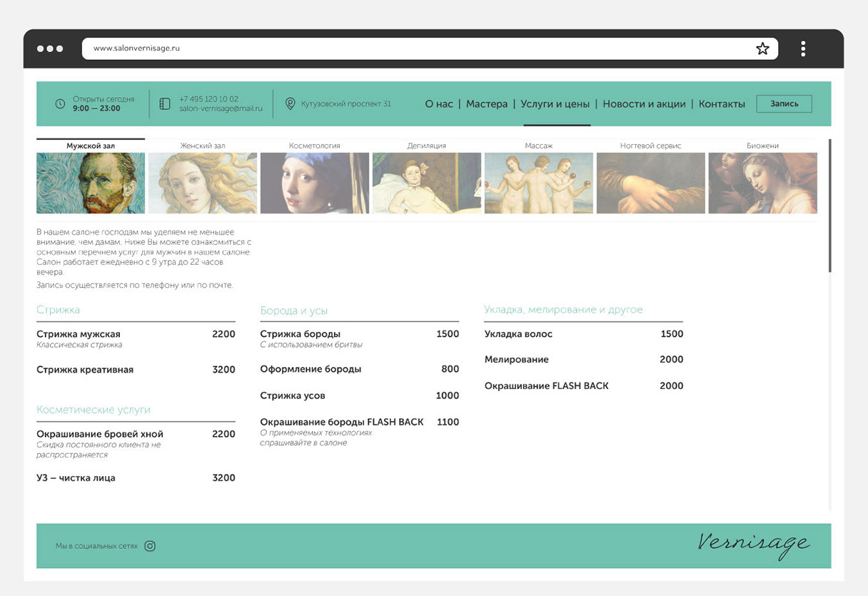Select 'Ногтевой сервис' tab
Image resolution: width=868 pixels, height=596 pixels.
(x=651, y=146)
